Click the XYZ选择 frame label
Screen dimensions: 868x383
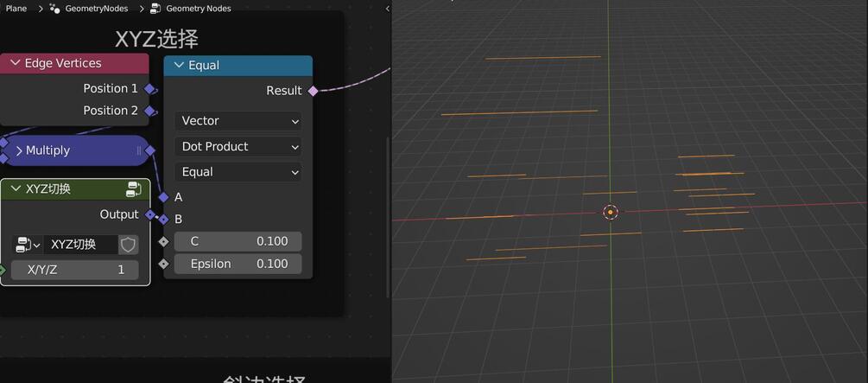156,40
